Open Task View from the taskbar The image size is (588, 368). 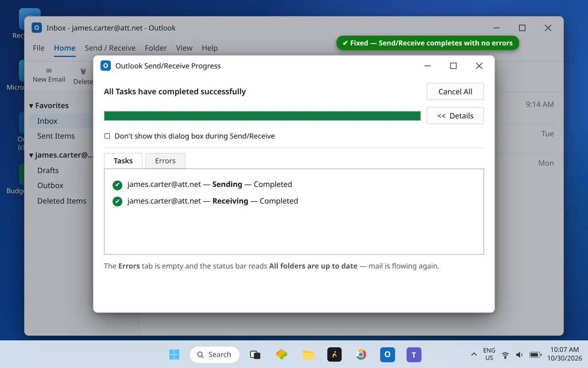tap(255, 354)
